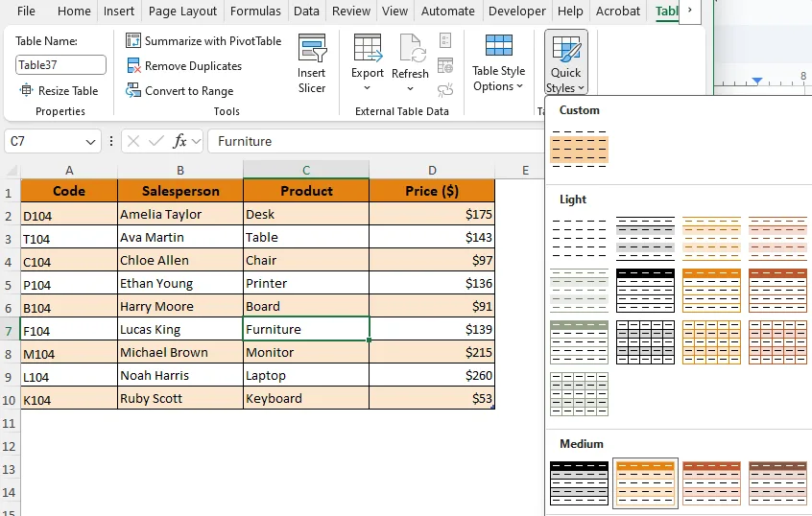Apply the Custom orange table style
Screen dimensions: 812x516
coord(579,149)
